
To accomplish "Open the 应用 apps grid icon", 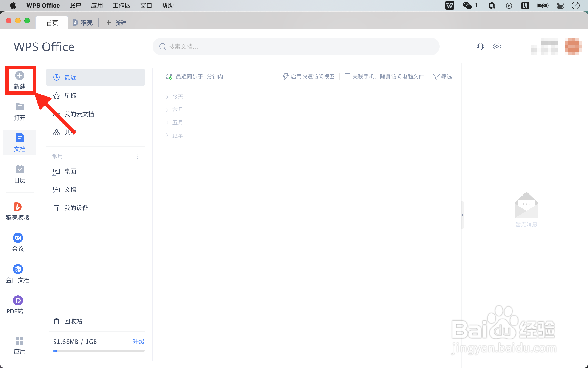I will point(20,341).
